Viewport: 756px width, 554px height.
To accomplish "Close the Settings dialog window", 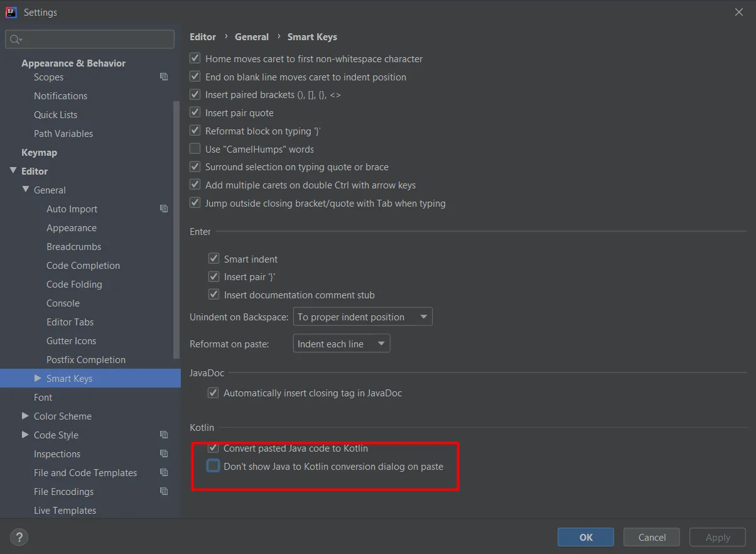I will coord(739,12).
